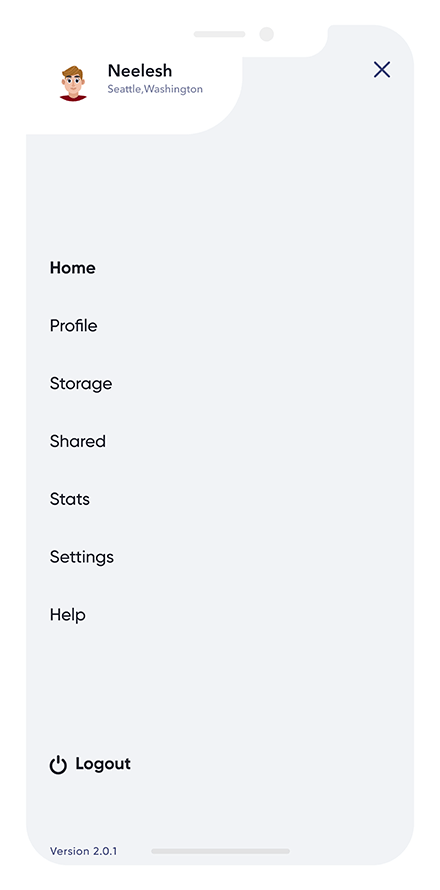Click the power icon beside Logout
The height and width of the screenshot is (890, 440).
click(58, 765)
